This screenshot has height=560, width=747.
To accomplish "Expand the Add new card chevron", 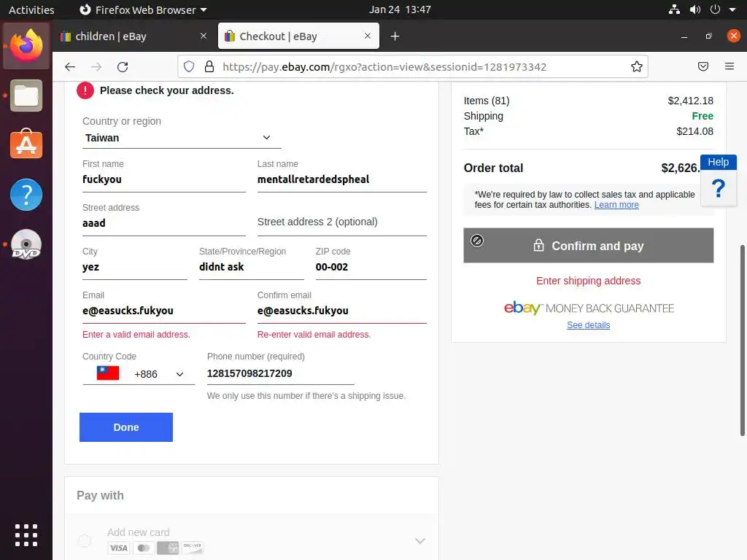I will [x=419, y=541].
